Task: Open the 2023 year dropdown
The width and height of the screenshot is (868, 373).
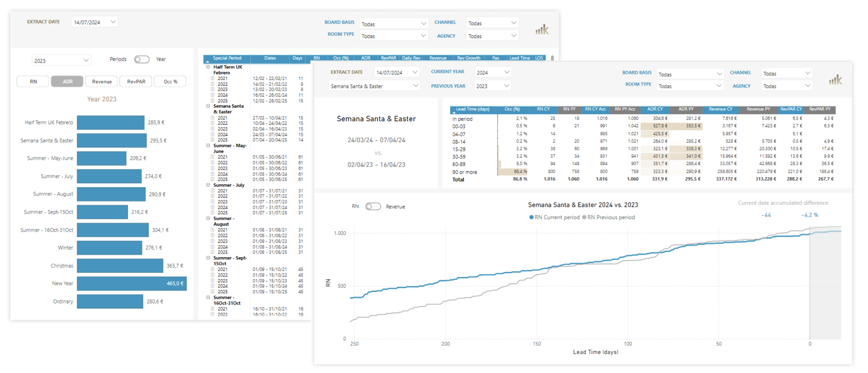Action: pos(61,61)
